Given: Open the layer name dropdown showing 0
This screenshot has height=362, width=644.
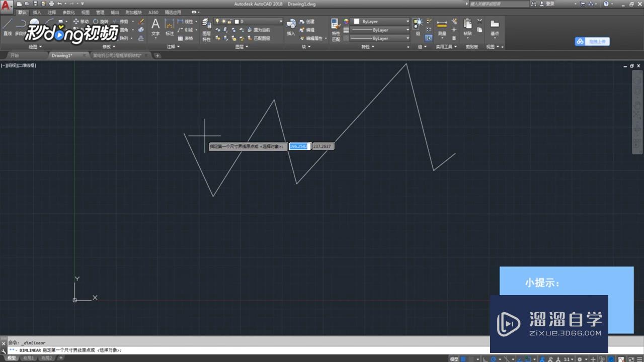Looking at the screenshot, I should pyautogui.click(x=249, y=22).
